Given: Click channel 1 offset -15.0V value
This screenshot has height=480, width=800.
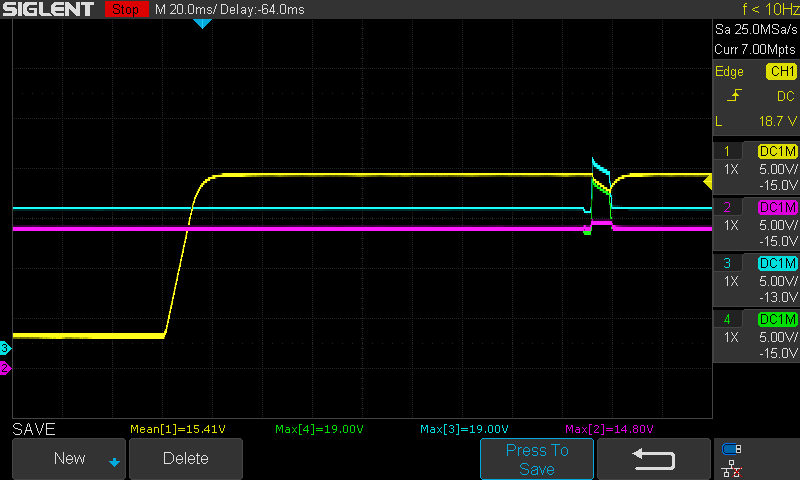Looking at the screenshot, I should click(778, 185).
